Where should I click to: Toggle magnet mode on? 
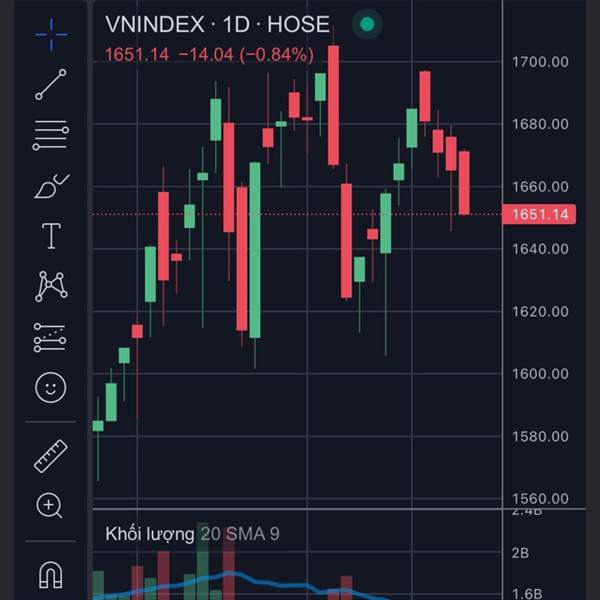tap(51, 575)
